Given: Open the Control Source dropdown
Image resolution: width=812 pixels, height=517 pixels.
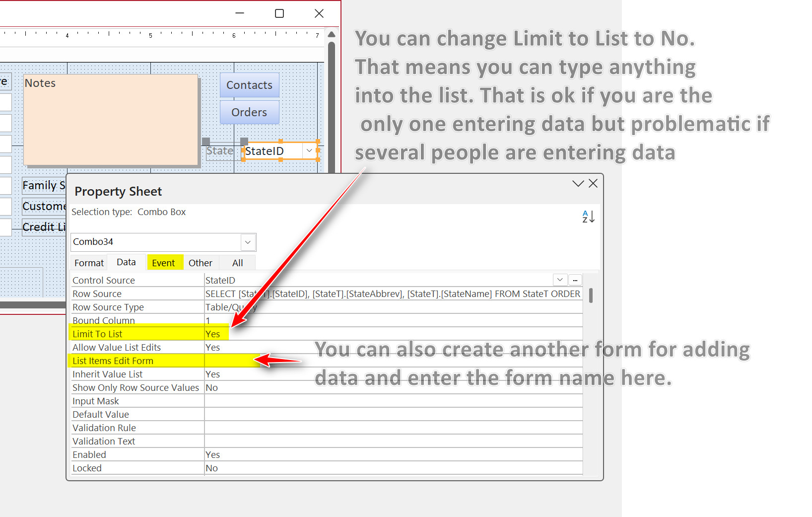Looking at the screenshot, I should [559, 280].
